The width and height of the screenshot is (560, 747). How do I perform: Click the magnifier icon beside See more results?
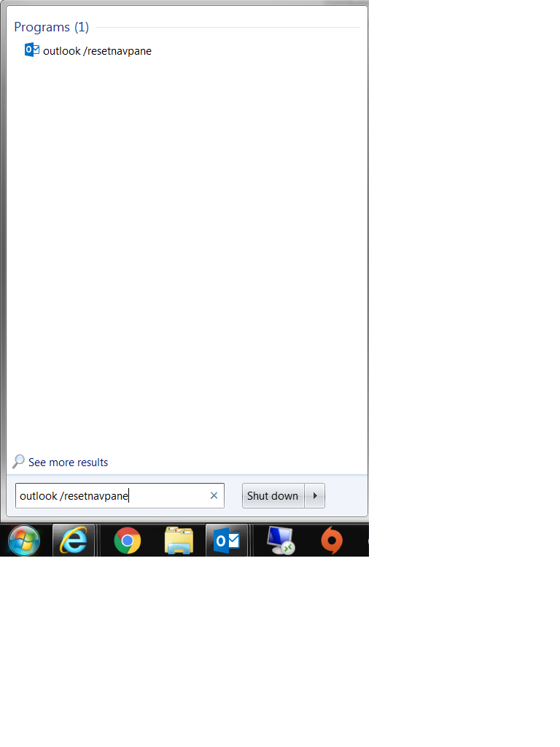click(x=19, y=462)
